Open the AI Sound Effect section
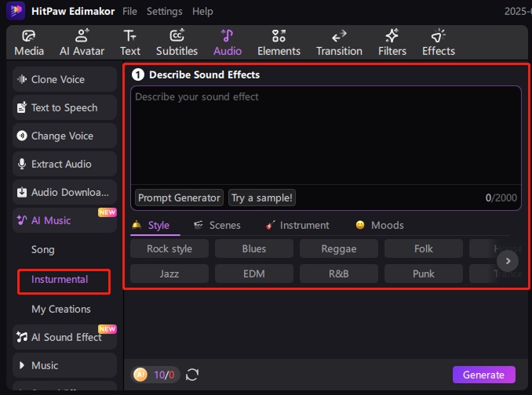This screenshot has height=395, width=532. pyautogui.click(x=65, y=337)
